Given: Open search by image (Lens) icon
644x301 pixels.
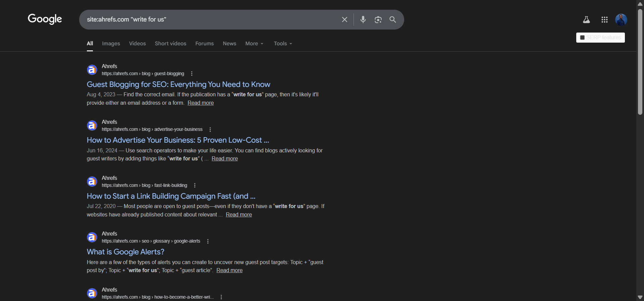Looking at the screenshot, I should [x=378, y=19].
